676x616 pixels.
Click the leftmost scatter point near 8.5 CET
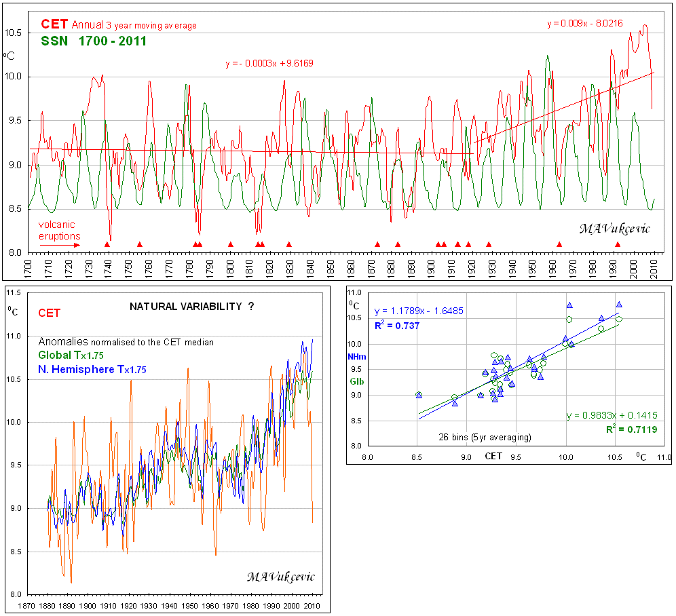click(419, 395)
